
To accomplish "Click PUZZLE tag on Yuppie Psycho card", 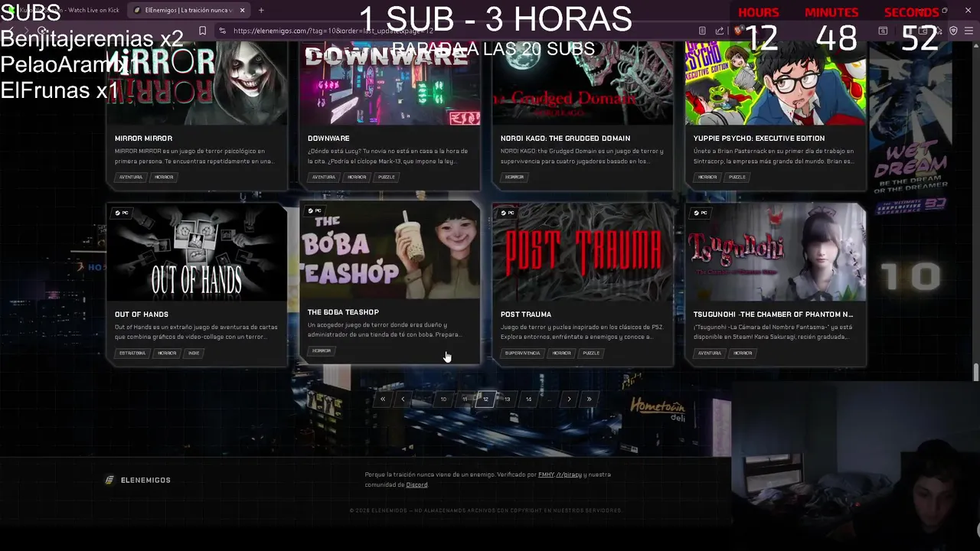I will pos(737,177).
